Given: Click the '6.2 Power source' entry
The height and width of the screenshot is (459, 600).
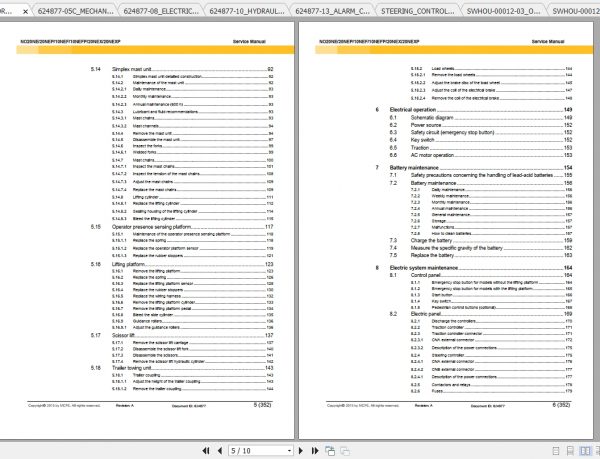Looking at the screenshot, I should point(481,125).
